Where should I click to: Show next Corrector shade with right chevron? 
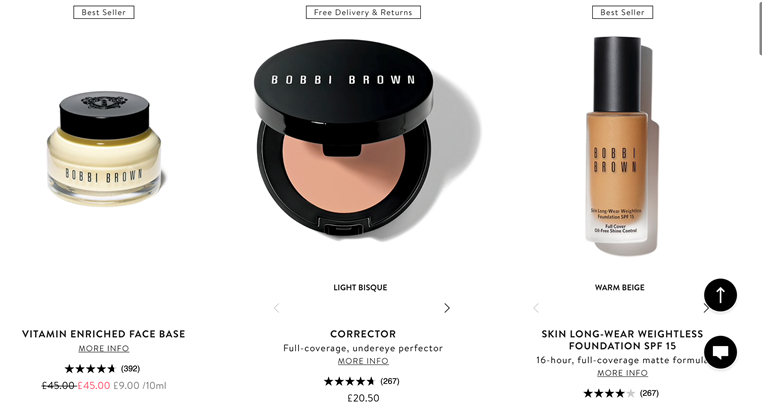447,308
